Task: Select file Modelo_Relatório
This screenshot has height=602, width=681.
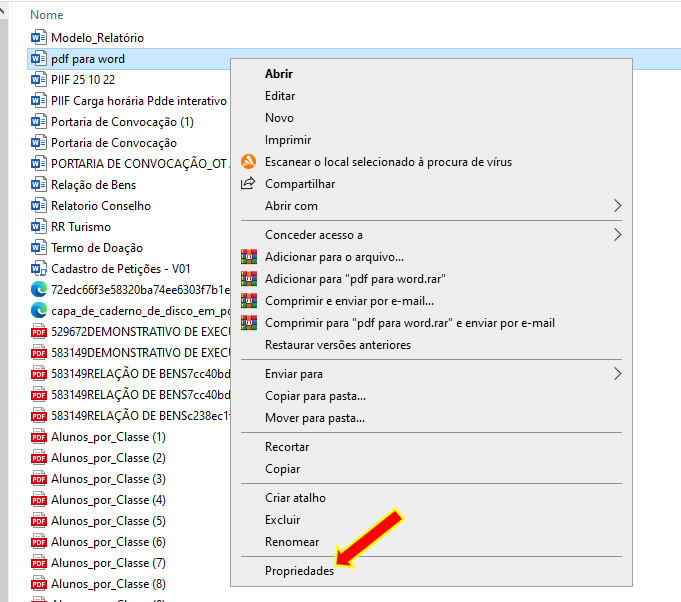Action: point(97,38)
